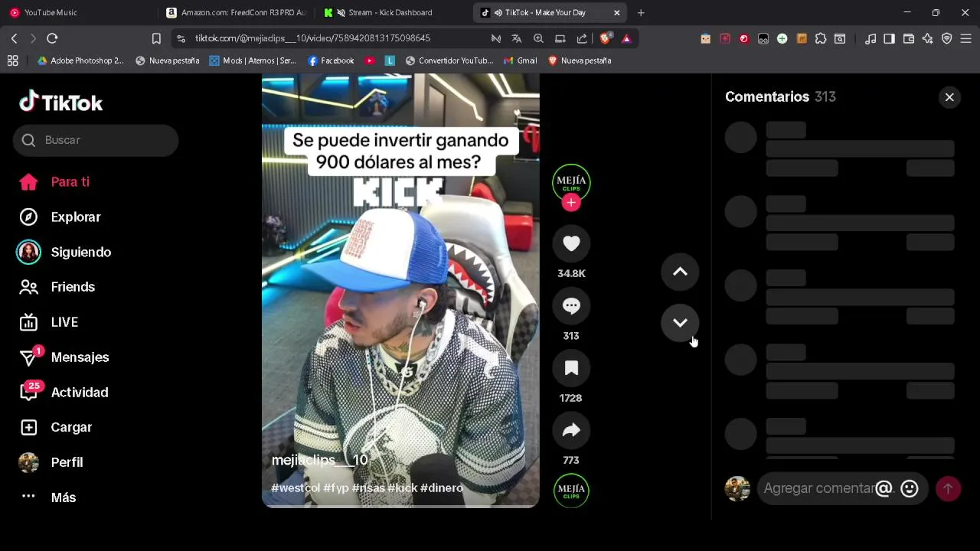Follow Mejía Clips with the red plus badge
The height and width of the screenshot is (551, 980).
tap(571, 203)
